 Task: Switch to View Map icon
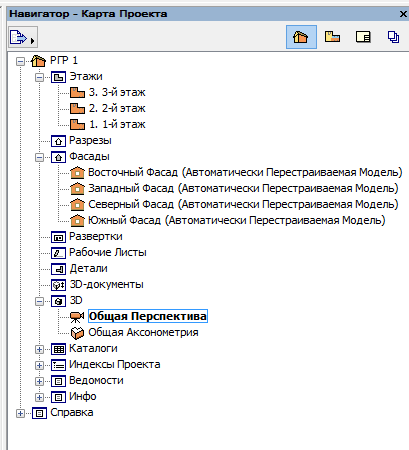coord(332,37)
